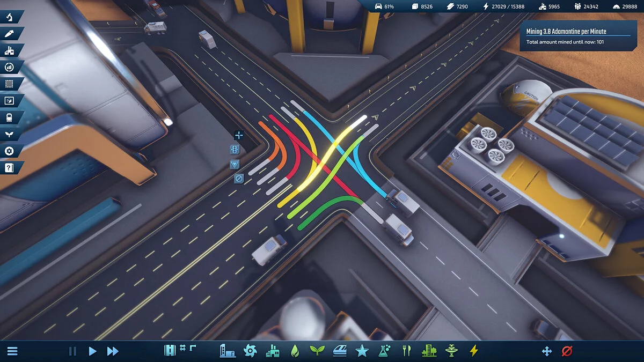Open the help panel from the sidebar

coord(9,168)
